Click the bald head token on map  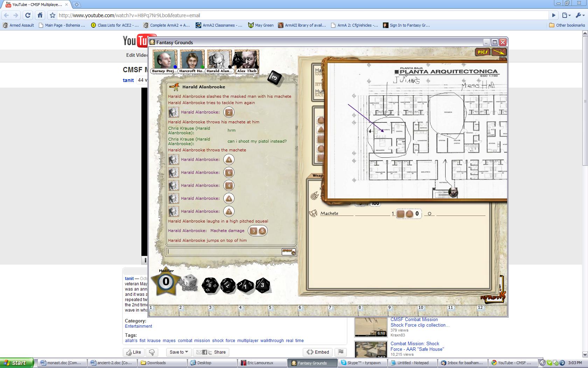(x=453, y=192)
